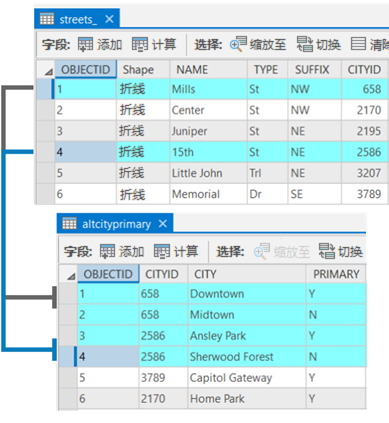Click CITYID 3789 cell in streets_ table
Viewport: 389px width, 423px height.
[x=365, y=194]
